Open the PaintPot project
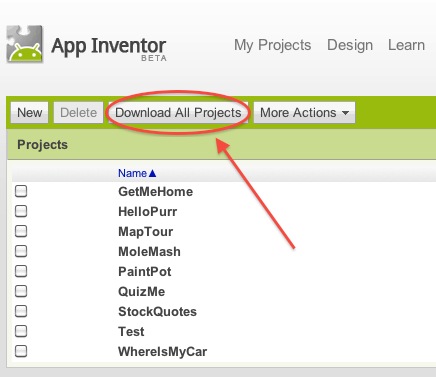 point(145,272)
